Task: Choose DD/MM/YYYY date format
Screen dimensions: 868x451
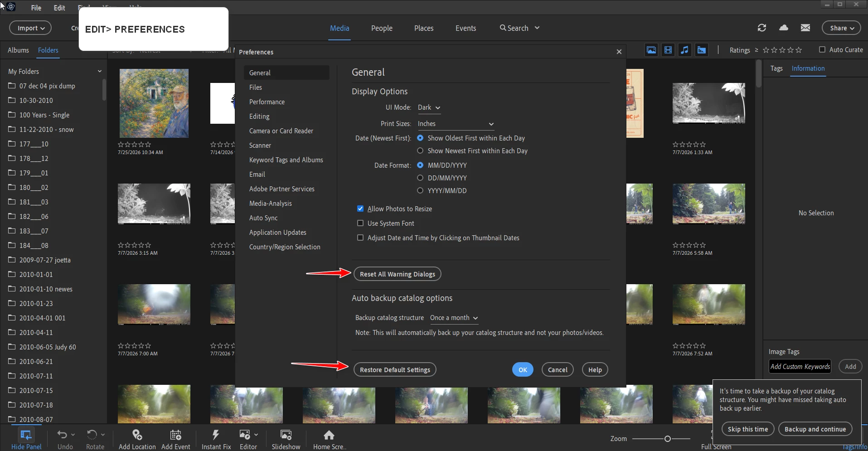Action: coord(420,178)
